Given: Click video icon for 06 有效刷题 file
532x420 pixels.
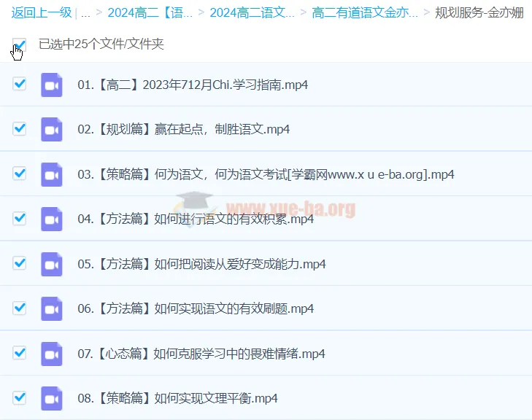Looking at the screenshot, I should click(51, 308).
